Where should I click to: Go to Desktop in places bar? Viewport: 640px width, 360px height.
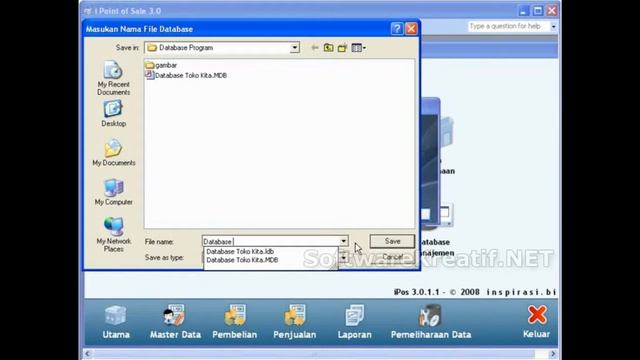pyautogui.click(x=113, y=114)
